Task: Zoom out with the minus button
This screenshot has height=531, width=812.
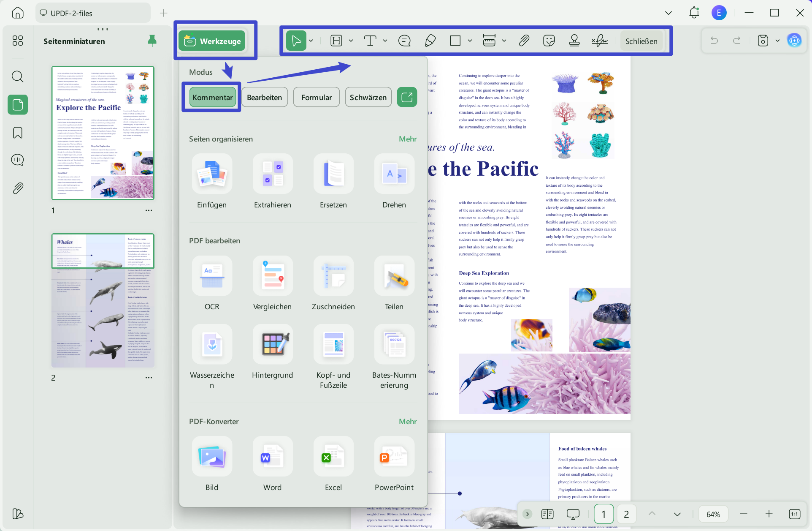Action: click(x=744, y=514)
